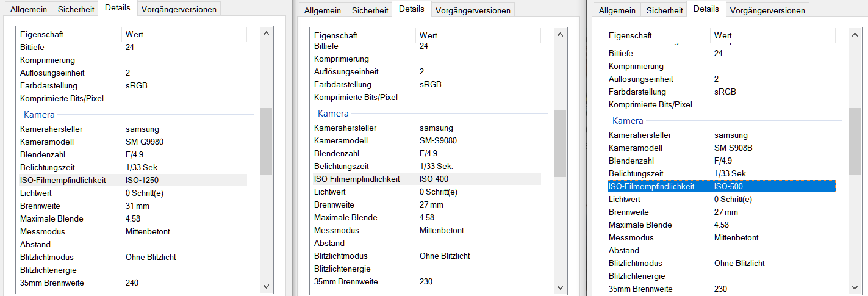Click the Kamera section heading in the left window
The image size is (868, 296).
39,114
